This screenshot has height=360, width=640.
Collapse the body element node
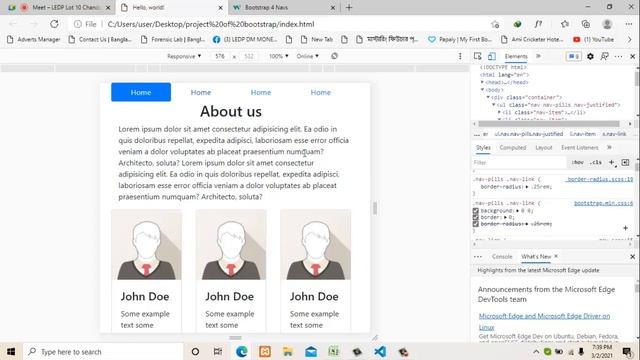point(482,90)
